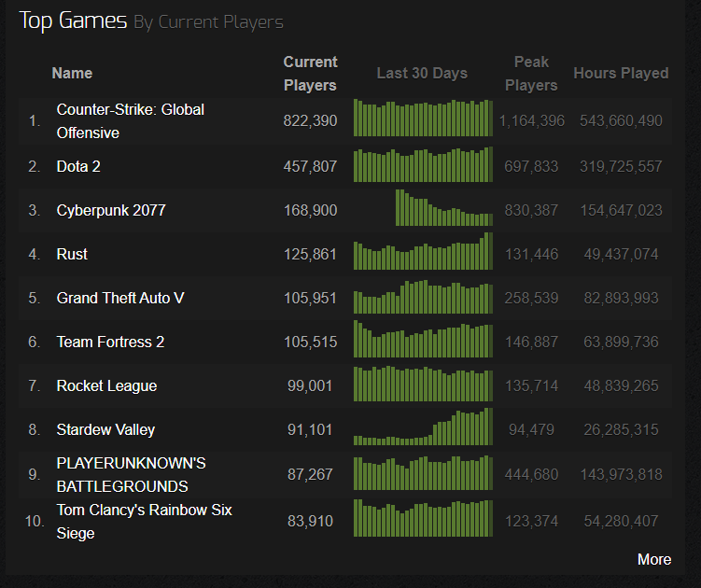Click the peak players value 135,714
The image size is (701, 588).
pyautogui.click(x=531, y=385)
